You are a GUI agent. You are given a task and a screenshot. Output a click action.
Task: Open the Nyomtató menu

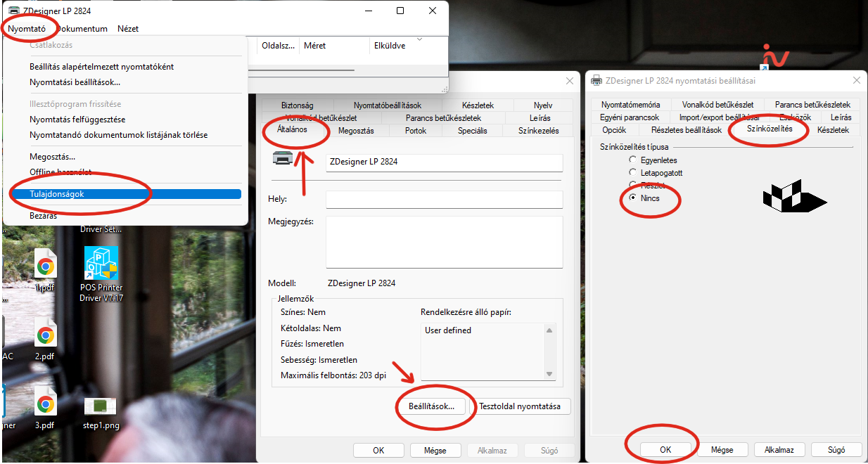pyautogui.click(x=27, y=29)
